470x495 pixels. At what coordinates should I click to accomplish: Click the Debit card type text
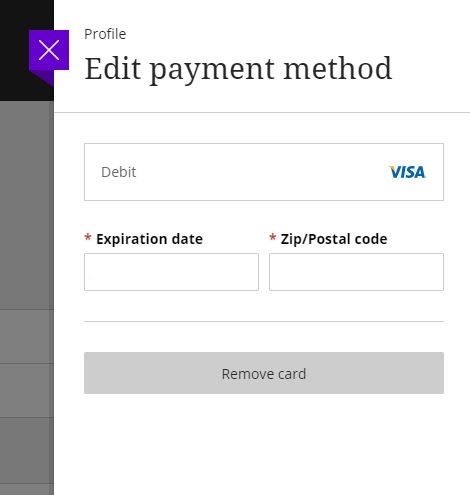tap(118, 172)
